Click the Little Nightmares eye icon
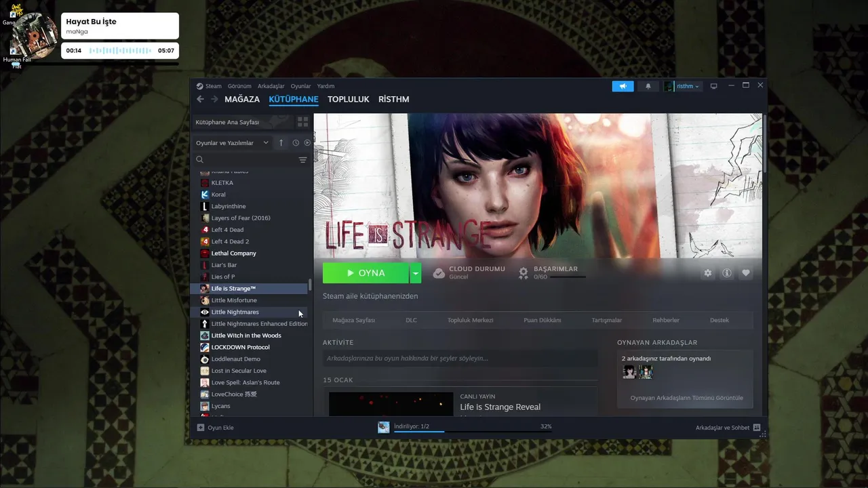Image resolution: width=868 pixels, height=488 pixels. (205, 312)
